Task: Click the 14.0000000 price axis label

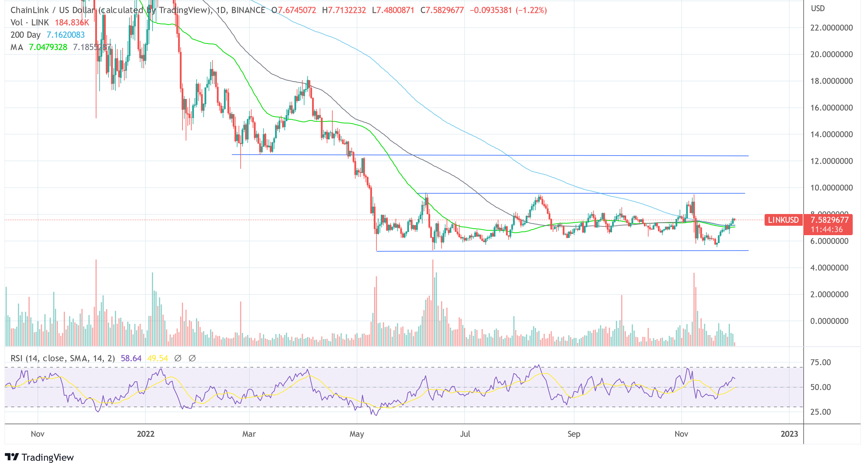Action: coord(832,134)
